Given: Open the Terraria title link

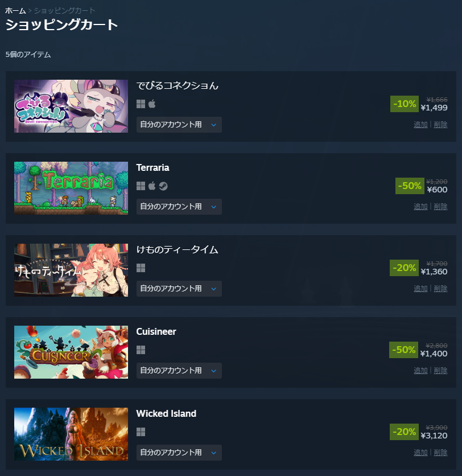Looking at the screenshot, I should [x=152, y=167].
